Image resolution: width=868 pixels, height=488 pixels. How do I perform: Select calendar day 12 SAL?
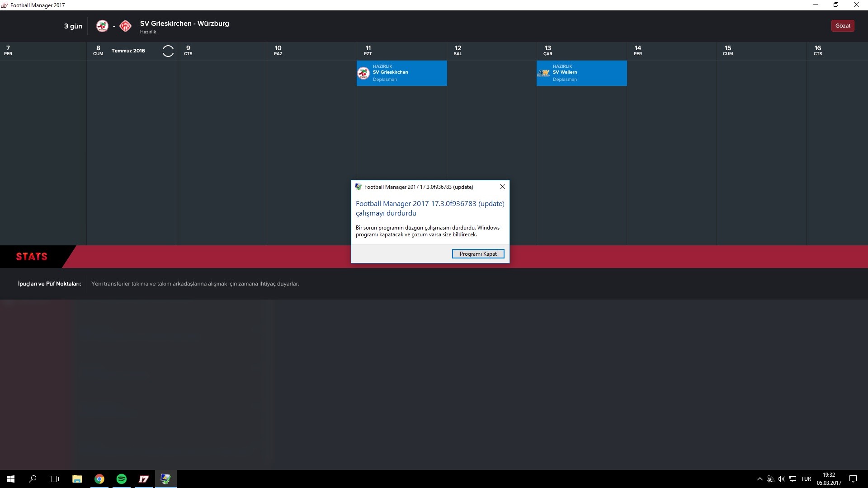click(x=458, y=51)
